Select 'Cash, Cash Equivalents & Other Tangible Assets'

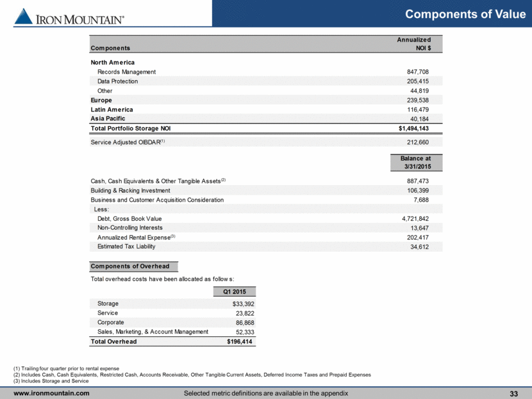(x=158, y=181)
